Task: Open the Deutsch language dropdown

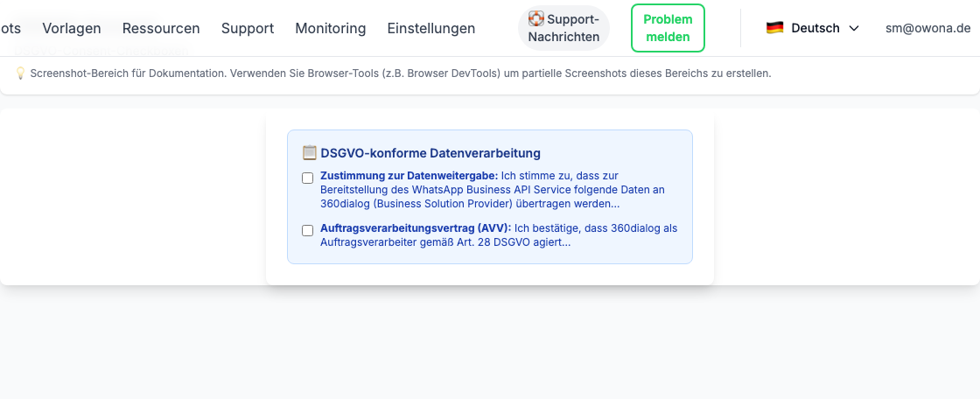Action: (812, 28)
